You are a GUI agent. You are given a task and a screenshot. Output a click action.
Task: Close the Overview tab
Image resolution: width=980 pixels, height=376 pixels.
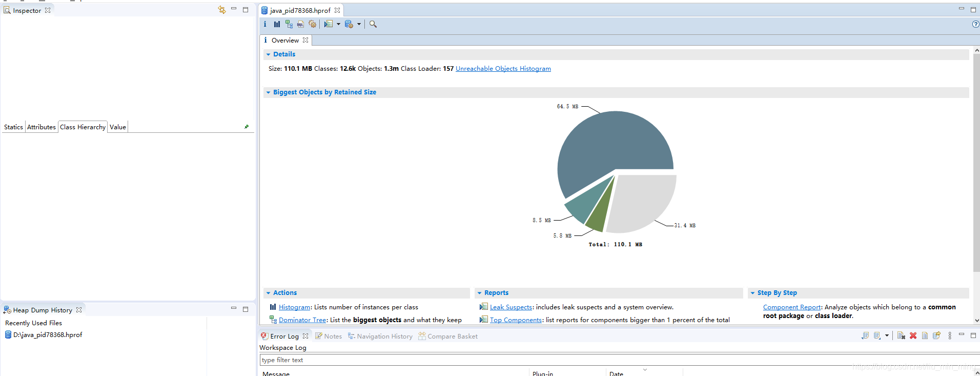click(x=305, y=40)
